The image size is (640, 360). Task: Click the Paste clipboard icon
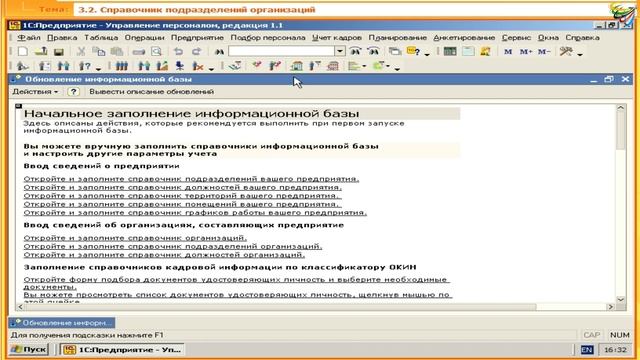pyautogui.click(x=117, y=51)
